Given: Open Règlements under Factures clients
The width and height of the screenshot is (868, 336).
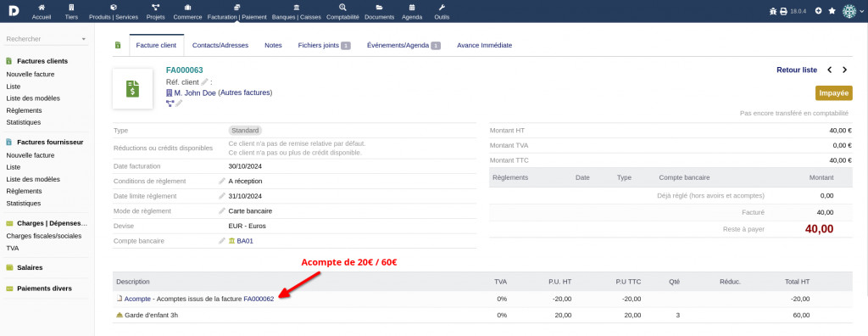Looking at the screenshot, I should pyautogui.click(x=24, y=110).
